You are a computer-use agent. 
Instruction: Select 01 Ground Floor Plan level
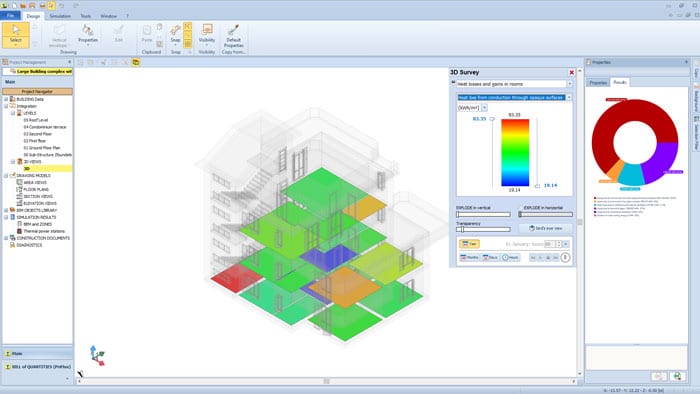(42, 148)
